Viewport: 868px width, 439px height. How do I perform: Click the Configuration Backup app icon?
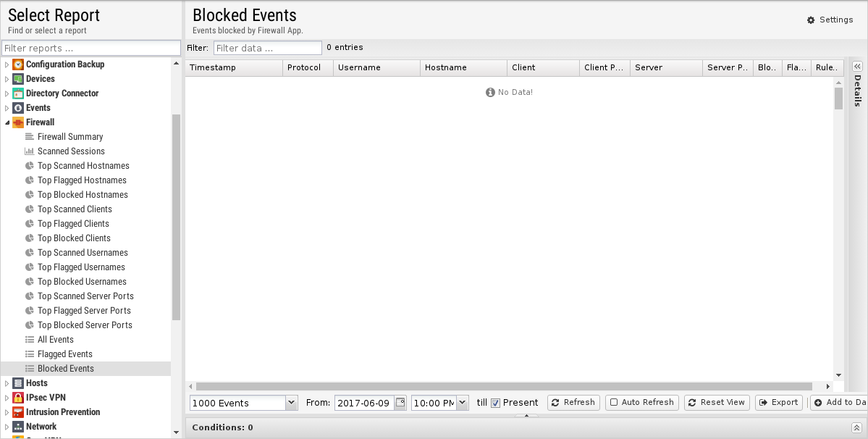pyautogui.click(x=18, y=64)
